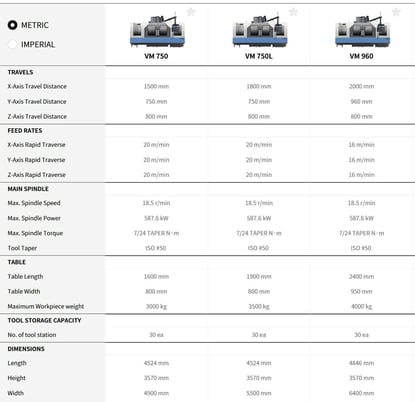
Task: Click the VM 750 model name
Action: (156, 56)
